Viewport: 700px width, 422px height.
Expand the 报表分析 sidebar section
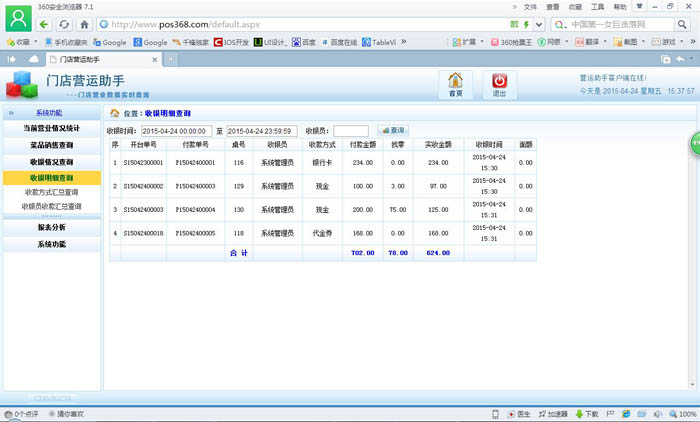[51, 228]
